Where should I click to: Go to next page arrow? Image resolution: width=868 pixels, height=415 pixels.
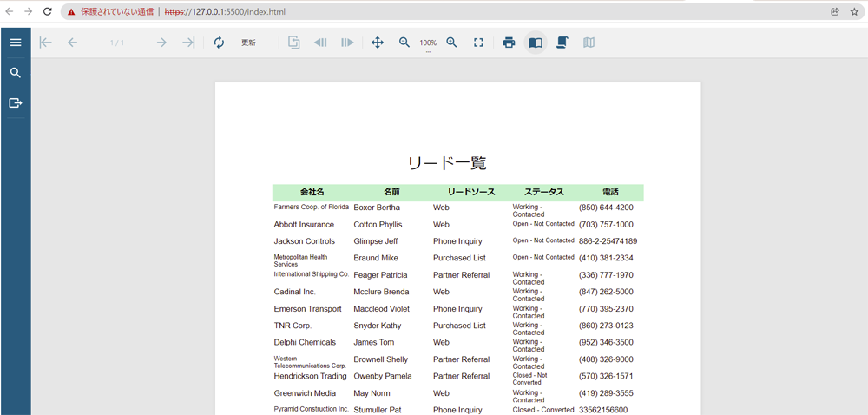point(161,43)
